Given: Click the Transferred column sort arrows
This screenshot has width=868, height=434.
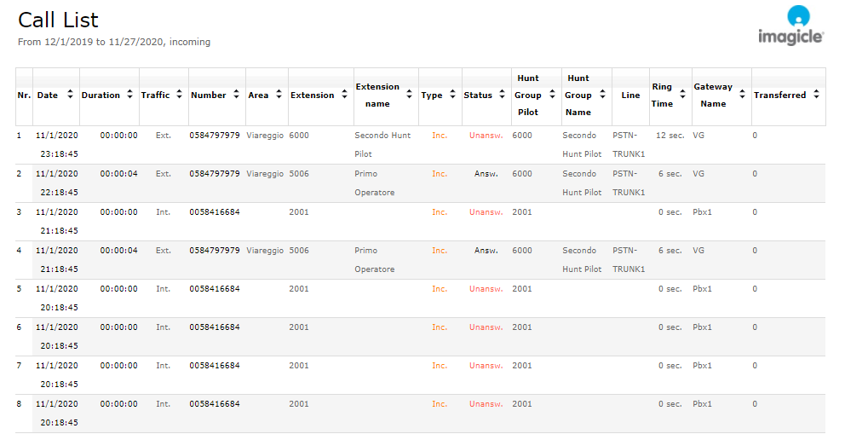Looking at the screenshot, I should click(x=816, y=95).
